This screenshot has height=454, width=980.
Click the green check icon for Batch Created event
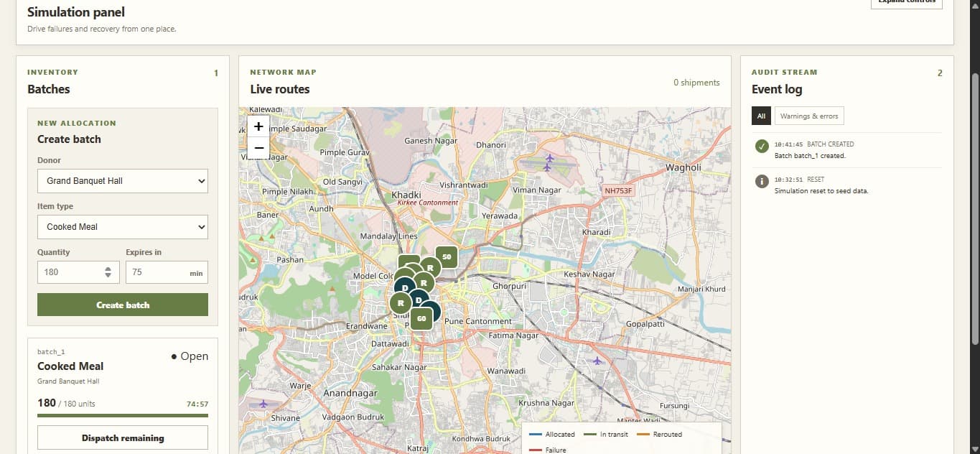(x=762, y=147)
